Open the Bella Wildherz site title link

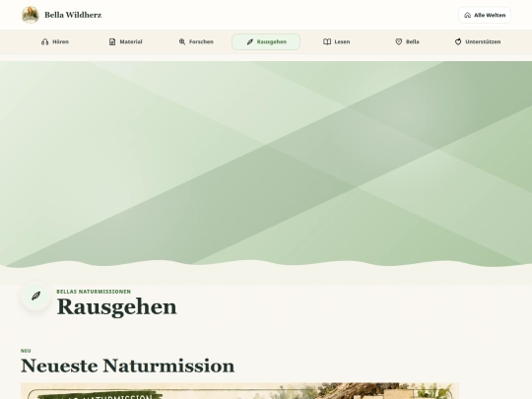[73, 15]
